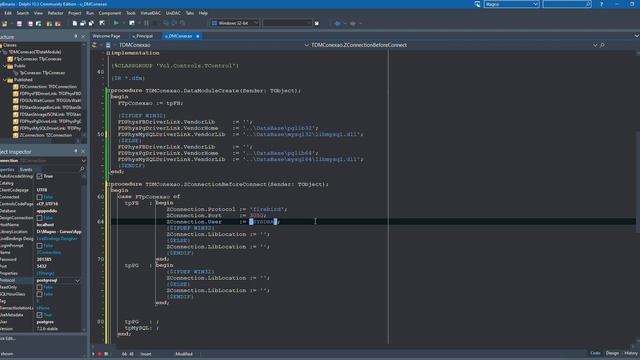Open the TDMConexao class navigation dropdown

pos(307,45)
